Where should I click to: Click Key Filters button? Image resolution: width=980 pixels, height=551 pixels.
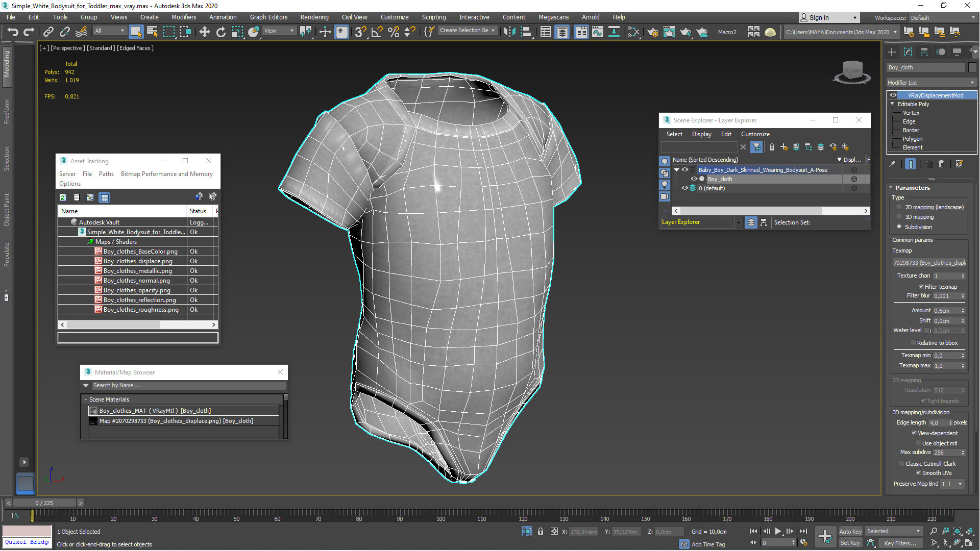point(900,543)
